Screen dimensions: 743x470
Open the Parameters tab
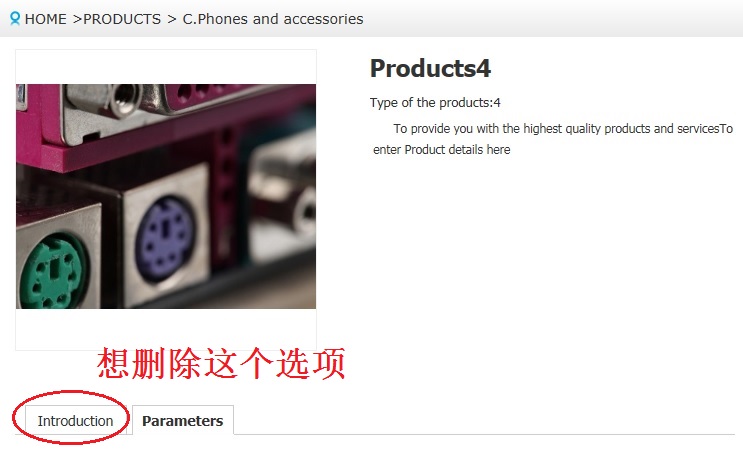(x=182, y=421)
